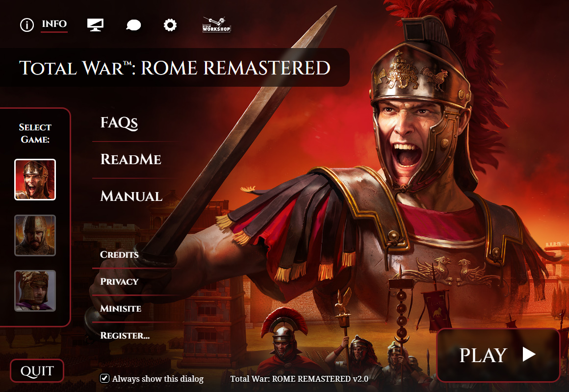Select the Roman legionary game thumbnail
This screenshot has width=569, height=392.
(x=35, y=179)
